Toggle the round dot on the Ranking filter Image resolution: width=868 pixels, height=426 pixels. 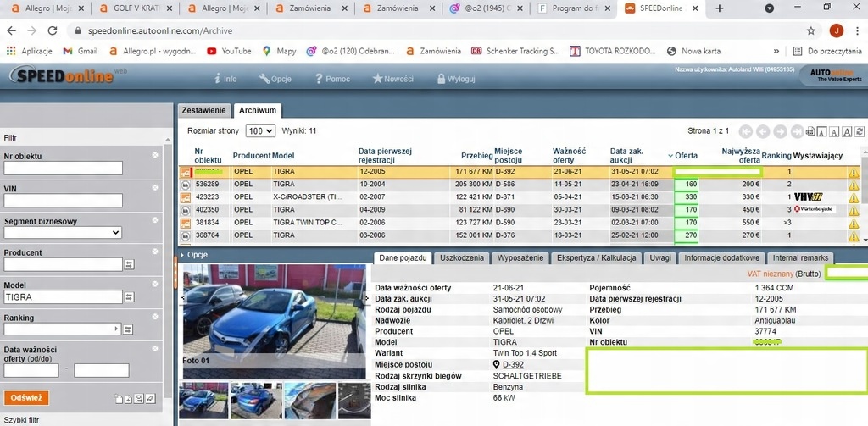(x=155, y=318)
